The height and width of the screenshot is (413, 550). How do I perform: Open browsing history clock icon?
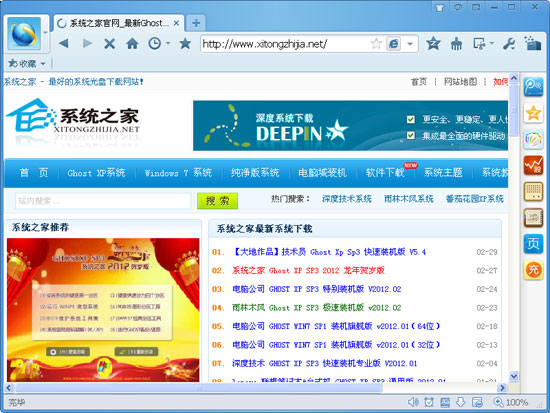point(155,44)
